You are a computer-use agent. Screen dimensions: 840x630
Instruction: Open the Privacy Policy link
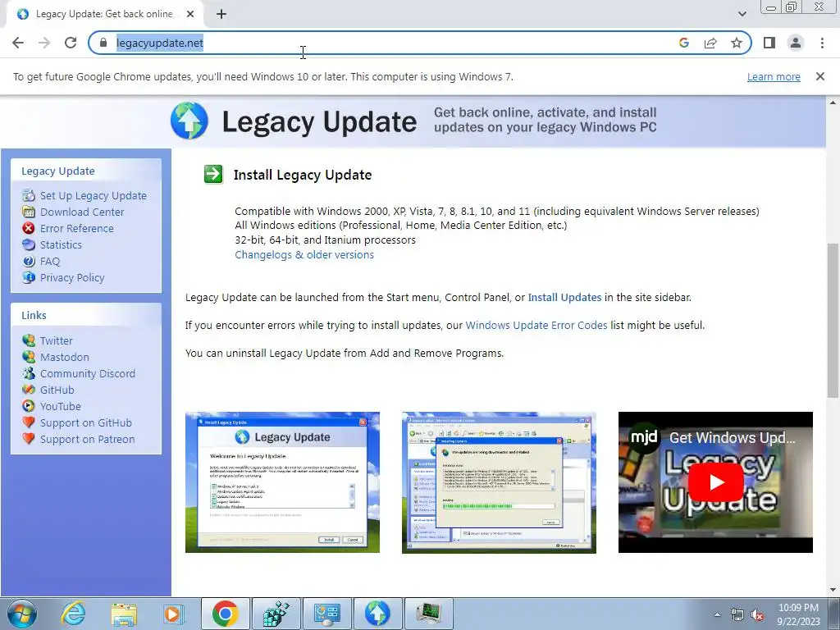click(x=72, y=277)
